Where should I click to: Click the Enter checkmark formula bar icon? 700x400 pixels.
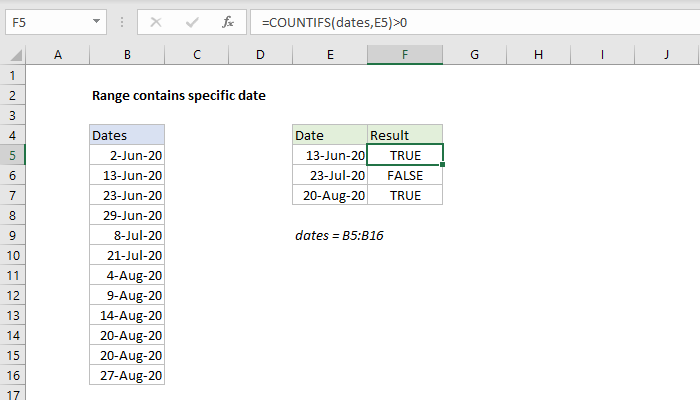tap(191, 20)
